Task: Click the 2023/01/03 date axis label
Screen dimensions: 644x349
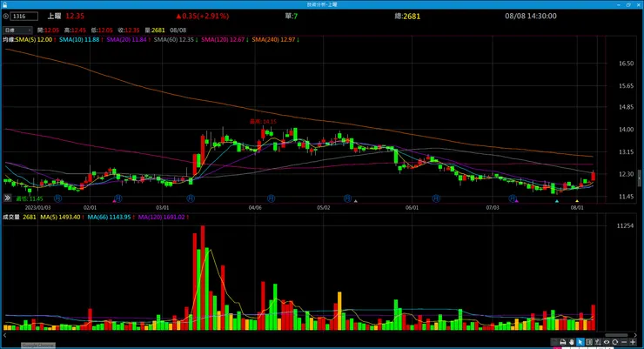Action: click(x=37, y=208)
